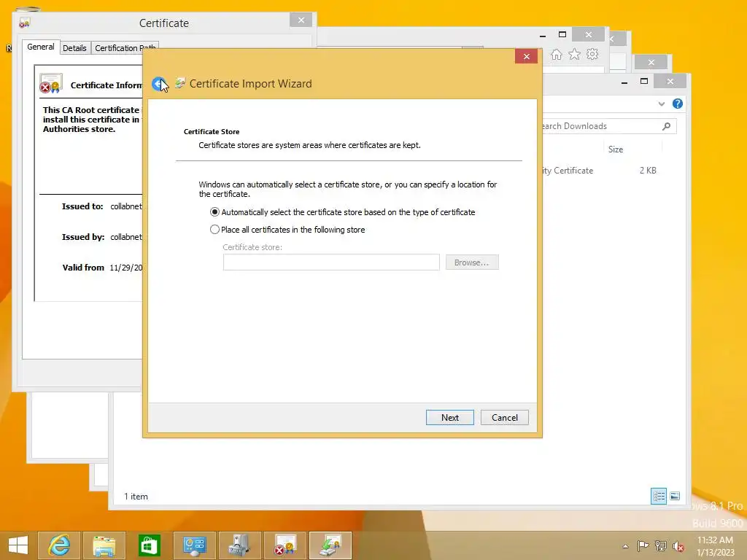This screenshot has height=560, width=747.
Task: Expand the ribbon chevron in Downloads window
Action: click(661, 104)
